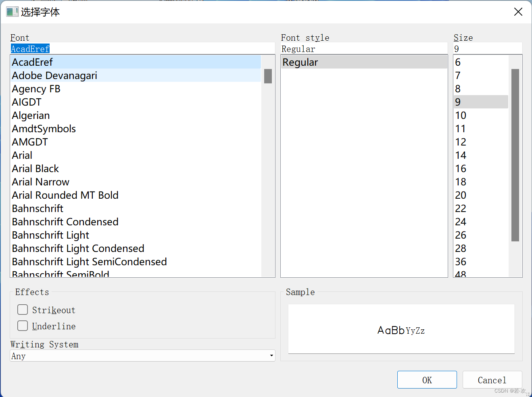Screen dimensions: 532x397
Task: Choose font size 26
Action: (x=481, y=235)
